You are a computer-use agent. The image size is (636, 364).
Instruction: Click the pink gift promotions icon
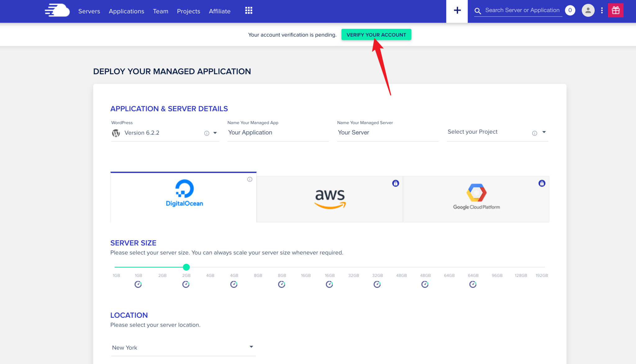[x=616, y=10]
